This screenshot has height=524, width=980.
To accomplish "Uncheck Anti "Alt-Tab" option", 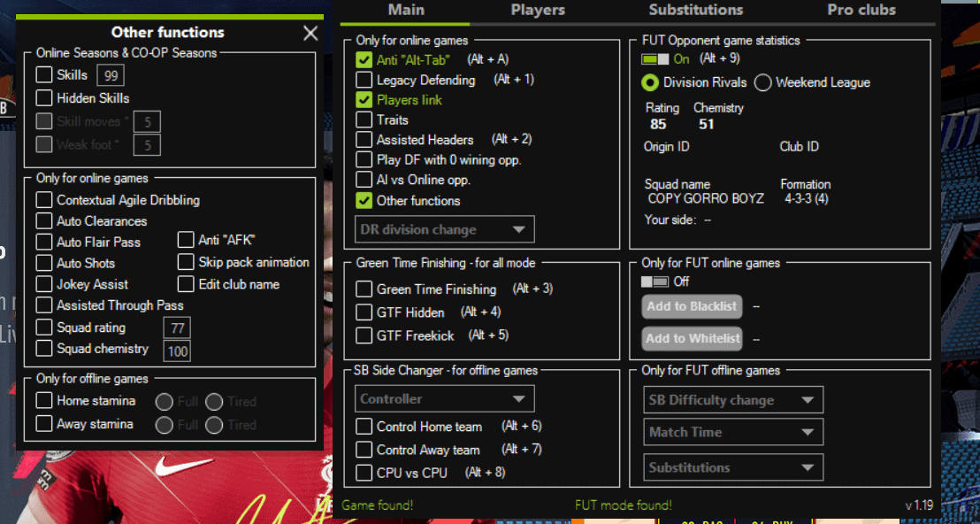I will pos(364,60).
